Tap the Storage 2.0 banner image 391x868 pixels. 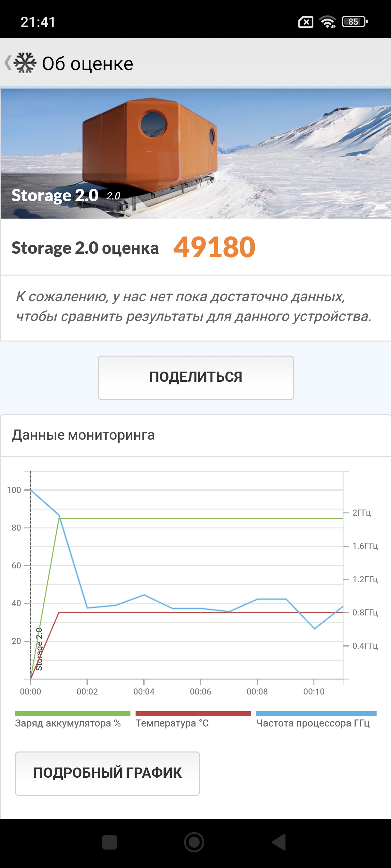tap(196, 153)
